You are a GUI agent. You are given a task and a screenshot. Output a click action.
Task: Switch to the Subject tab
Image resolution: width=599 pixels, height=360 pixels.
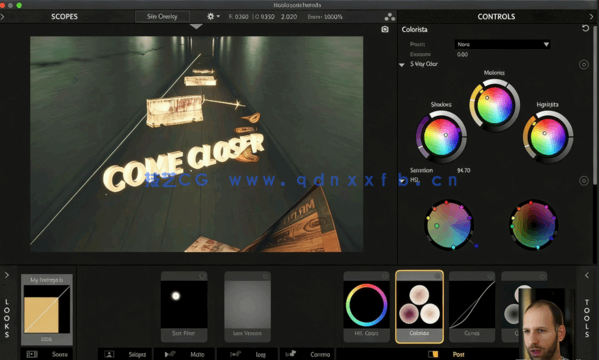[x=125, y=354]
